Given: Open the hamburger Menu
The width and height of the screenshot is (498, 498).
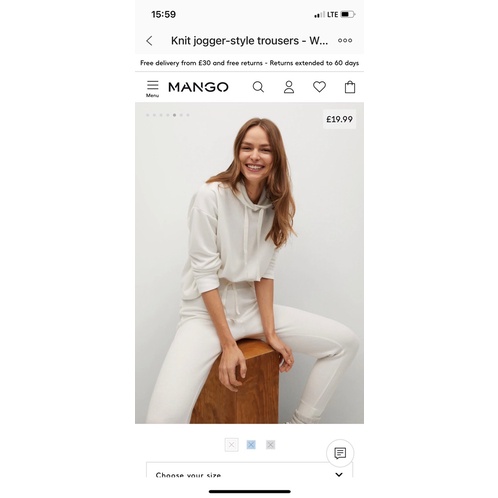Looking at the screenshot, I should (x=152, y=89).
